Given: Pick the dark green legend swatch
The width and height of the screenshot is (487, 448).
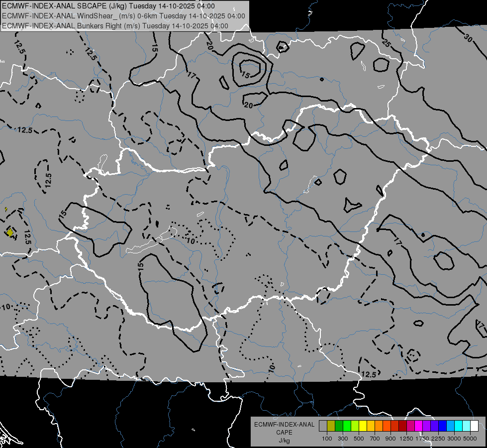Looking at the screenshot, I should click(339, 426).
